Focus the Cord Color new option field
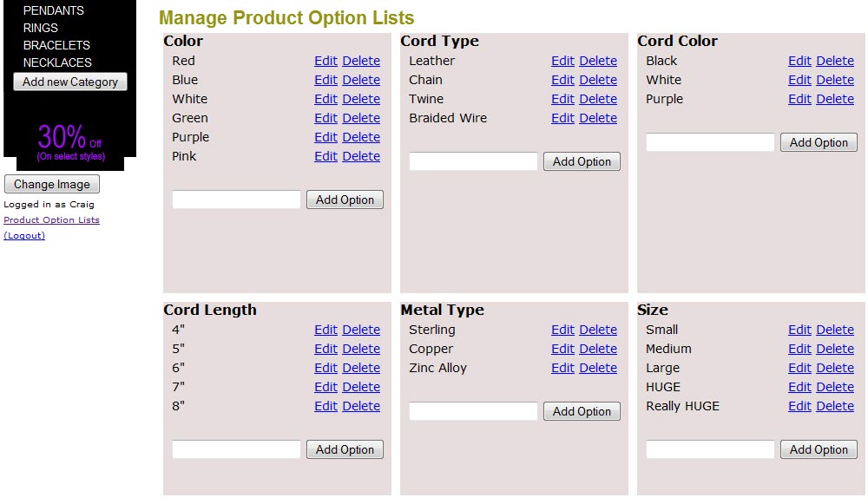The image size is (868, 504). [710, 142]
